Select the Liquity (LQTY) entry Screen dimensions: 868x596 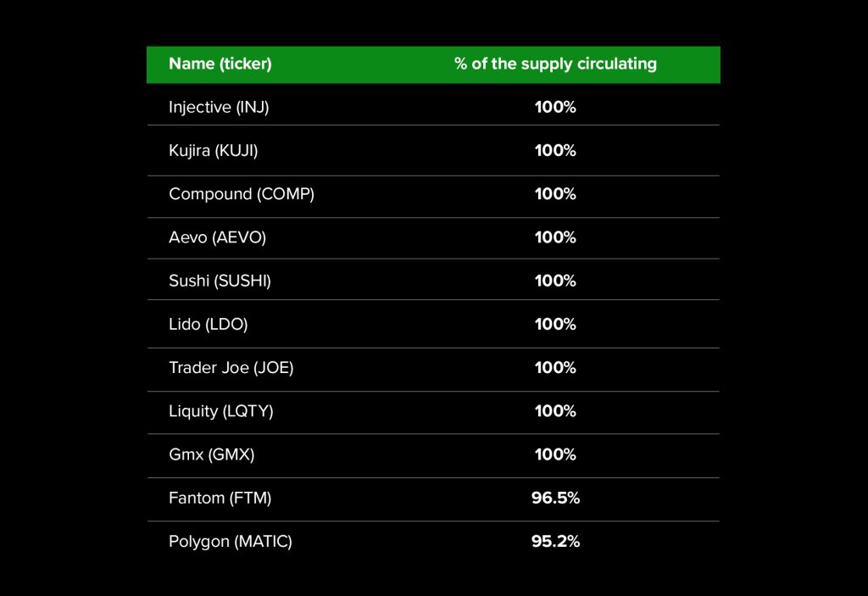(220, 410)
